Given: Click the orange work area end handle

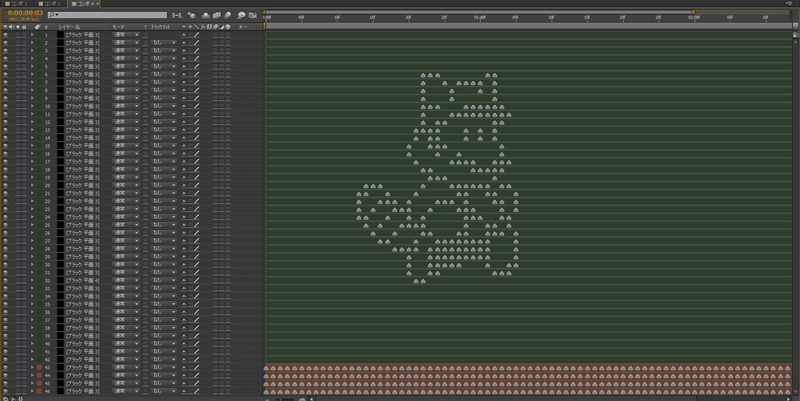Looking at the screenshot, I should coord(693,12).
